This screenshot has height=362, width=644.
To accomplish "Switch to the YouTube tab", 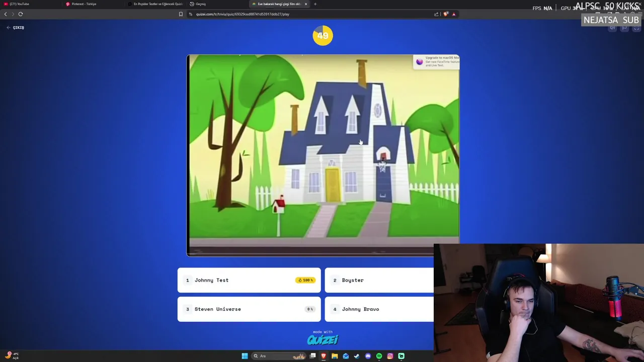I will [30, 4].
